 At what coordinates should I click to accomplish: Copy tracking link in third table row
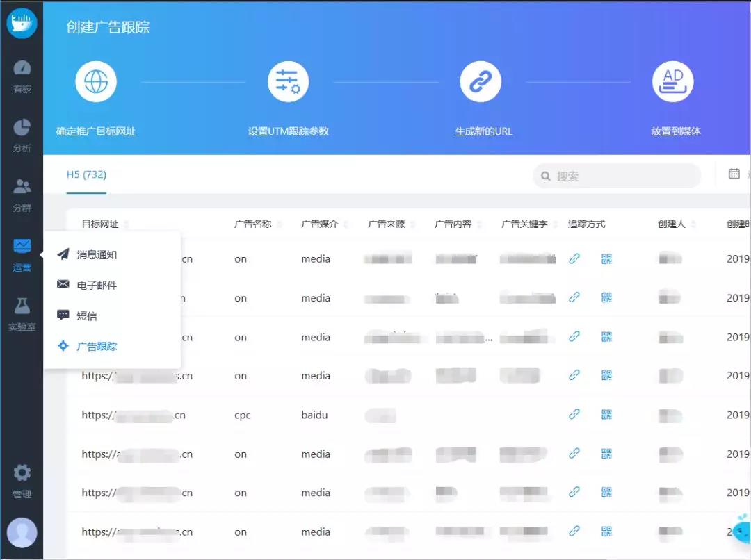point(574,337)
